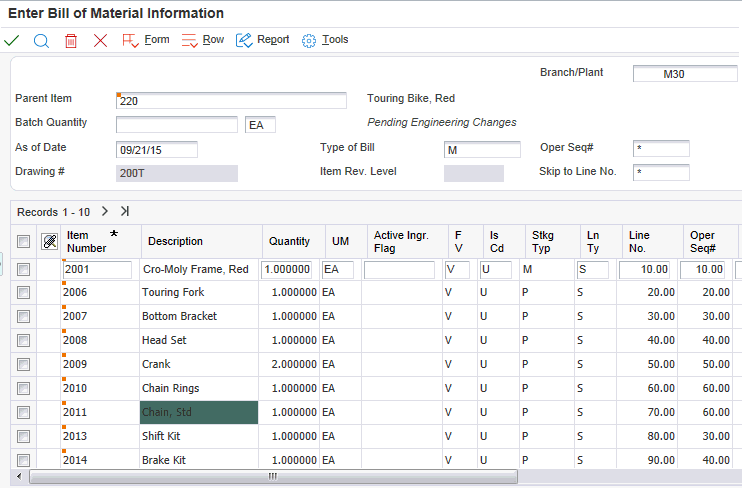The image size is (742, 488).
Task: Click item number cell 2001
Action: (97, 270)
